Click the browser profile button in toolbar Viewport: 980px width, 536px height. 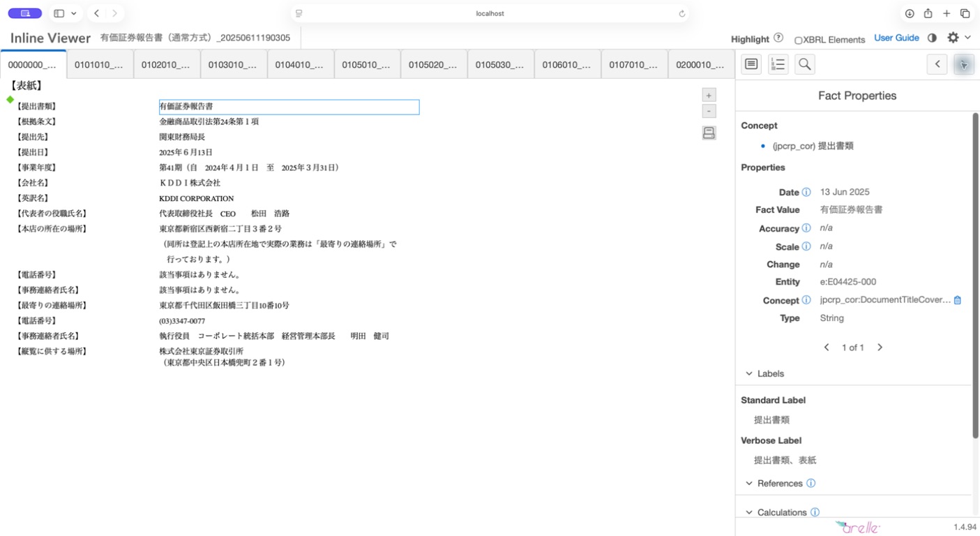(25, 13)
